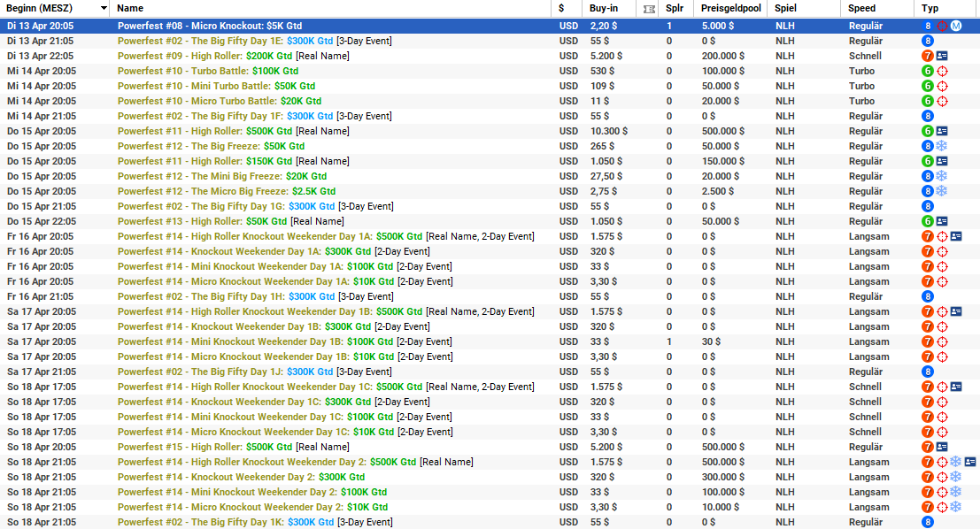Click snowflake icon in Micro Knockout Weekender Day 2 row

(956, 507)
